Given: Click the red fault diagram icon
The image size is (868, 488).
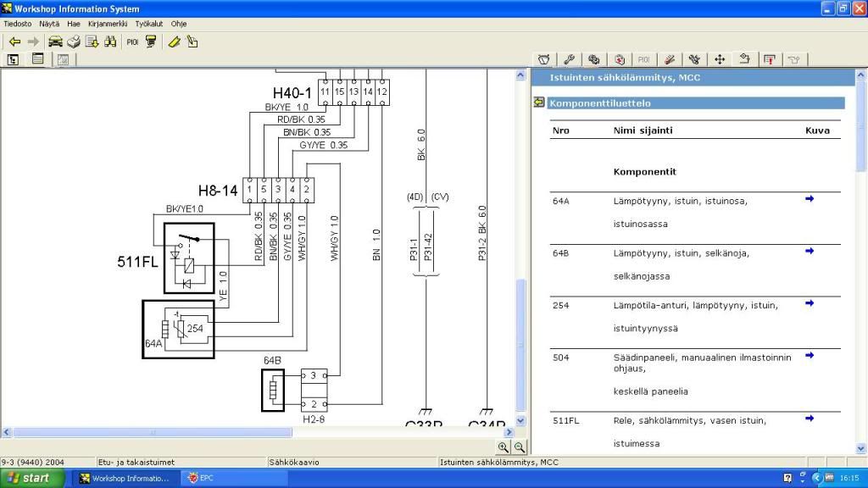Looking at the screenshot, I should pyautogui.click(x=770, y=59).
